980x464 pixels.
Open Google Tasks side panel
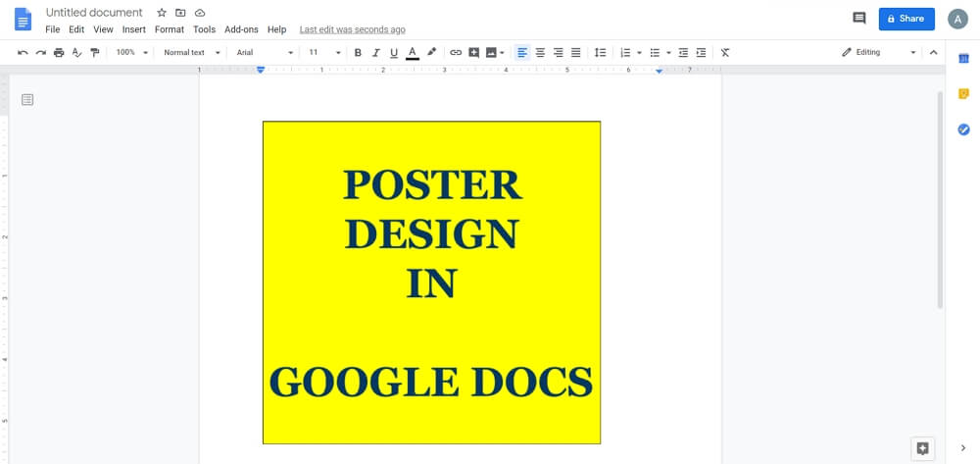point(963,129)
